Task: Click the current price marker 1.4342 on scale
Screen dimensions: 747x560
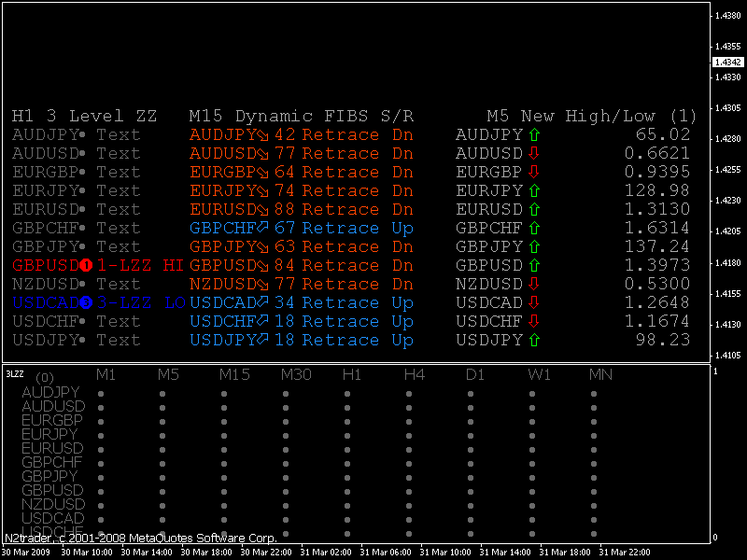Action: (726, 62)
